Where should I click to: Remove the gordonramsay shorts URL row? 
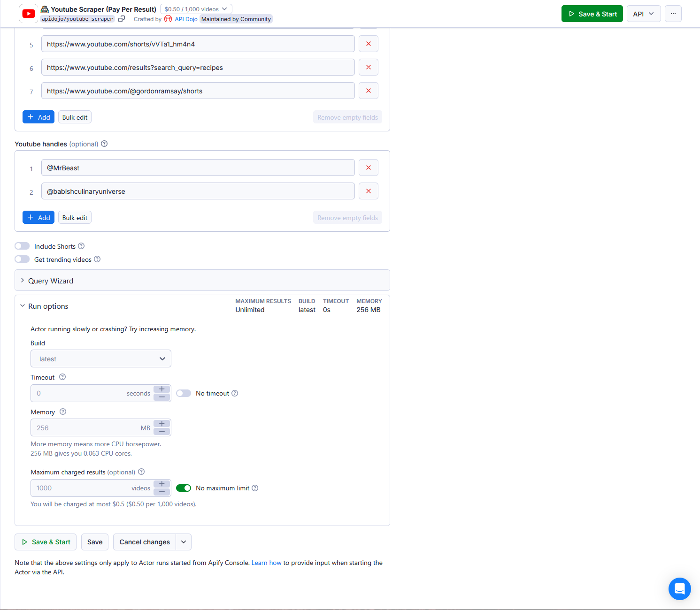(x=368, y=91)
